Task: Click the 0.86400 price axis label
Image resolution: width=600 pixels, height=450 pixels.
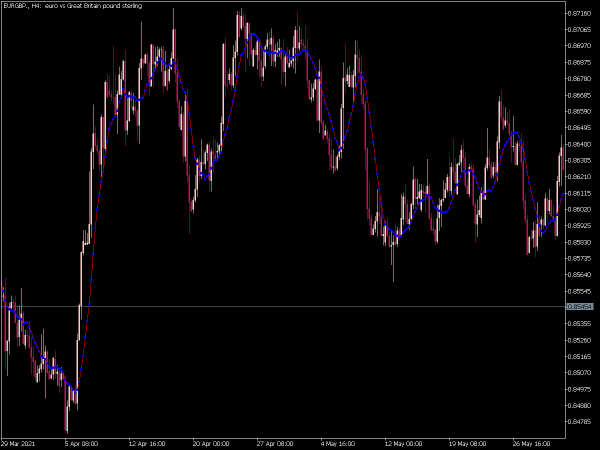Action: coord(579,144)
